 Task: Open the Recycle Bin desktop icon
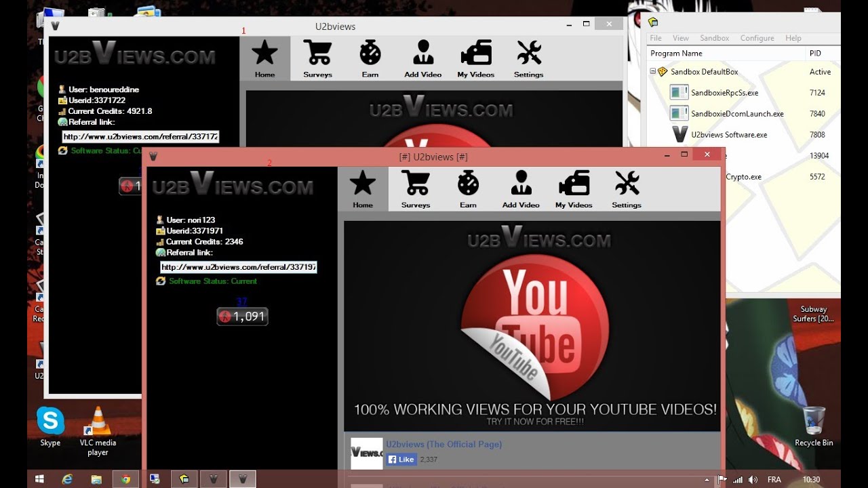click(x=814, y=426)
